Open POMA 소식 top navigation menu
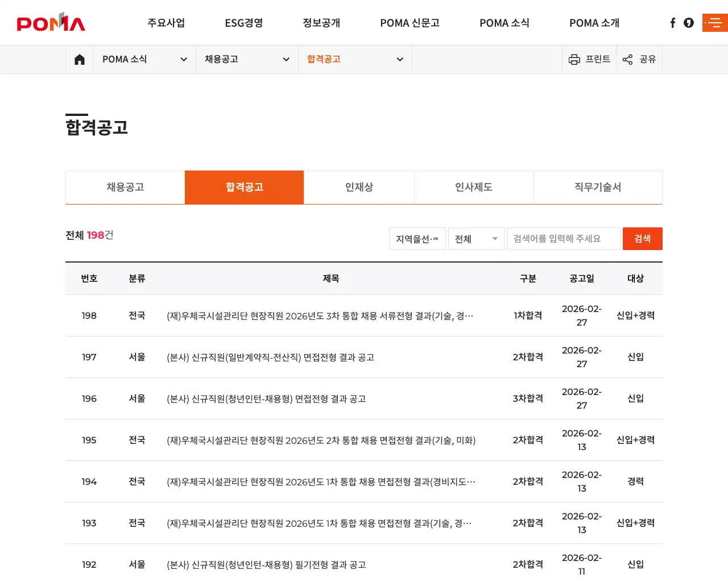Image resolution: width=728 pixels, height=582 pixels. click(x=504, y=23)
